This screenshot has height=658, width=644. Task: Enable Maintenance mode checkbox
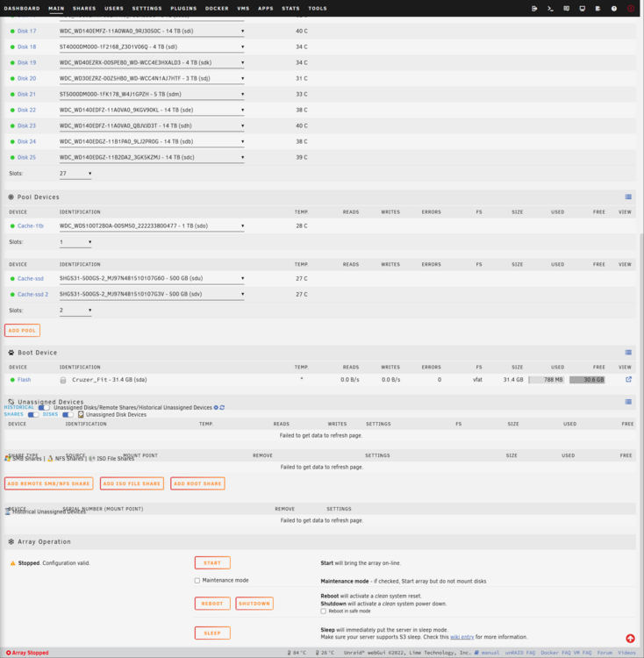[197, 581]
